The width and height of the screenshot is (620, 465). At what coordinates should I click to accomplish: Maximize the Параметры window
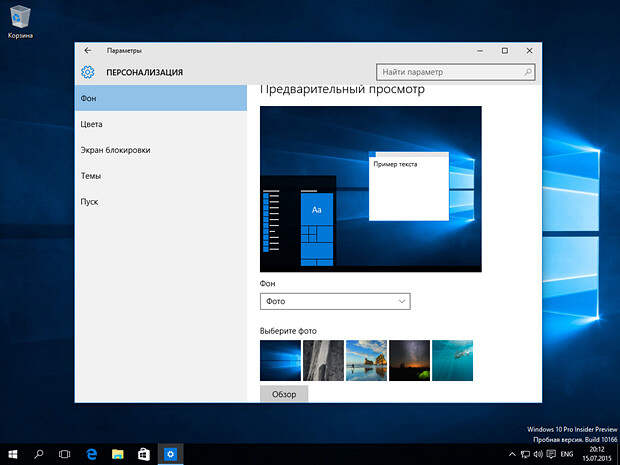click(x=505, y=51)
